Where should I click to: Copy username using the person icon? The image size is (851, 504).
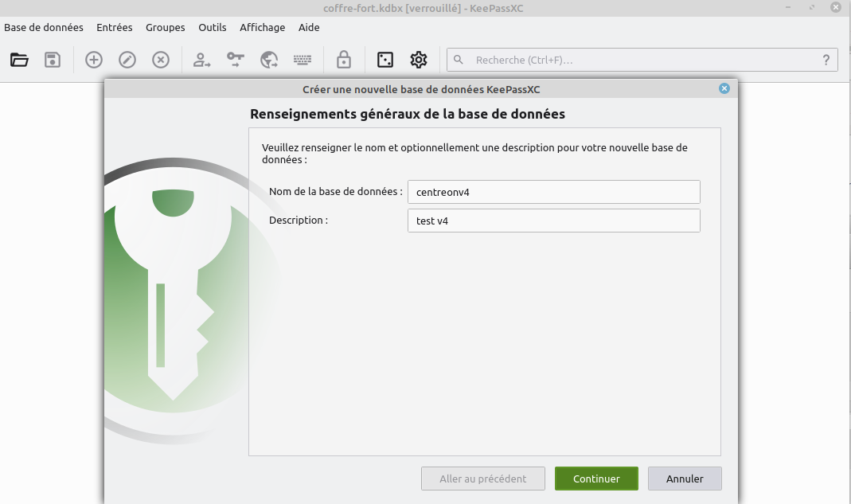pos(202,60)
